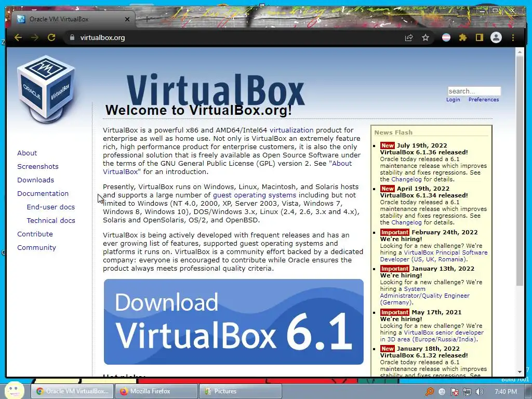532x399 pixels.
Task: Select the Oracle VM VirtualBox tab
Action: [x=73, y=19]
